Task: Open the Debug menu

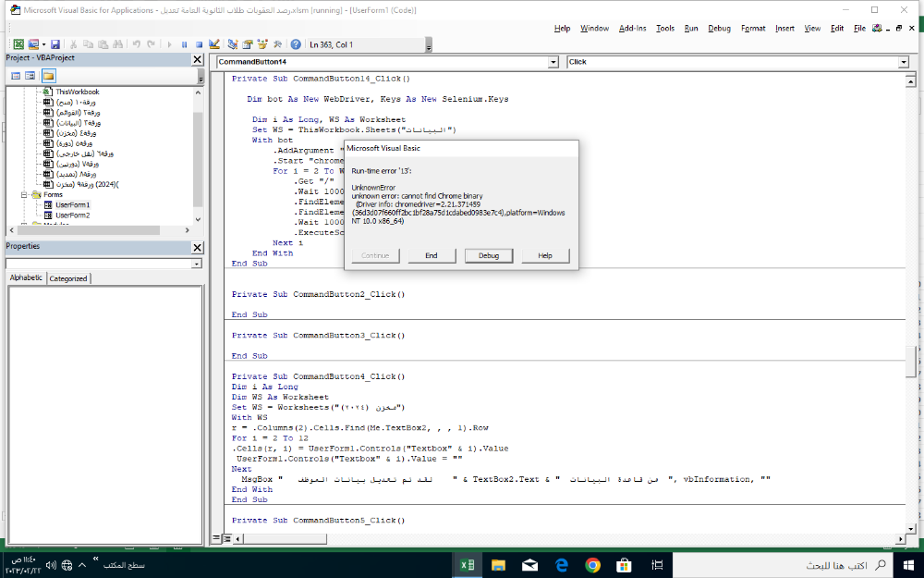Action: pyautogui.click(x=719, y=28)
